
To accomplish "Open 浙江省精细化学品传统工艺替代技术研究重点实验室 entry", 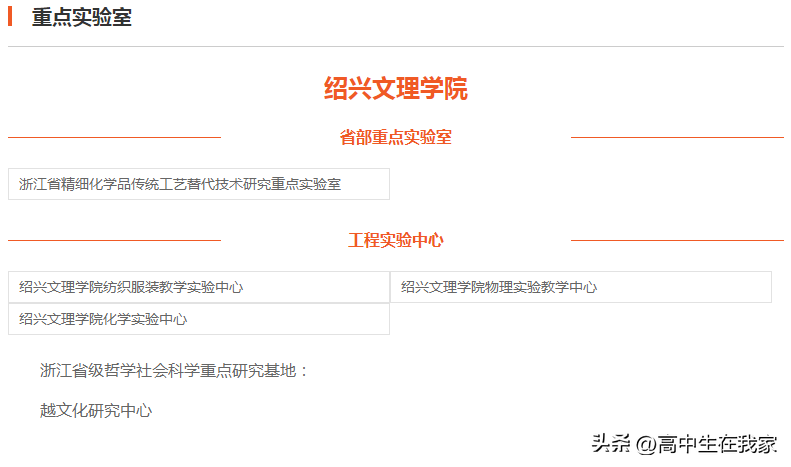I will (x=180, y=184).
